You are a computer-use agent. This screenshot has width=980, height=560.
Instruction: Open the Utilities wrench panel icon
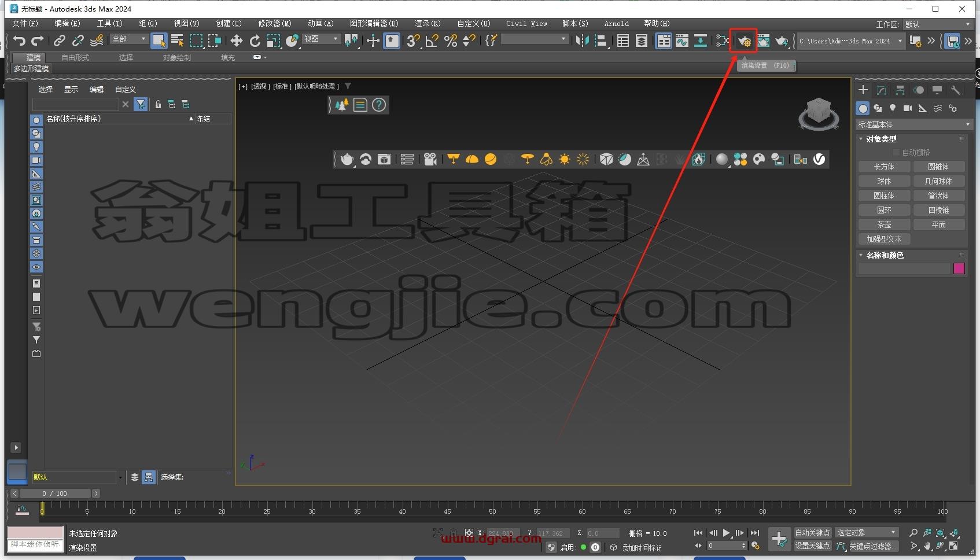pos(956,90)
